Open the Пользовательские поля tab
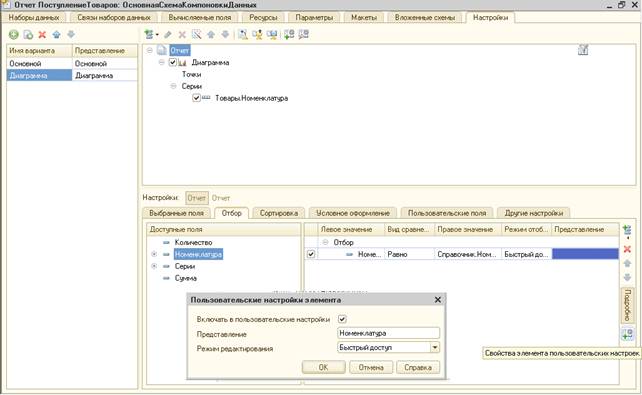Image resolution: width=642 pixels, height=395 pixels. [447, 213]
